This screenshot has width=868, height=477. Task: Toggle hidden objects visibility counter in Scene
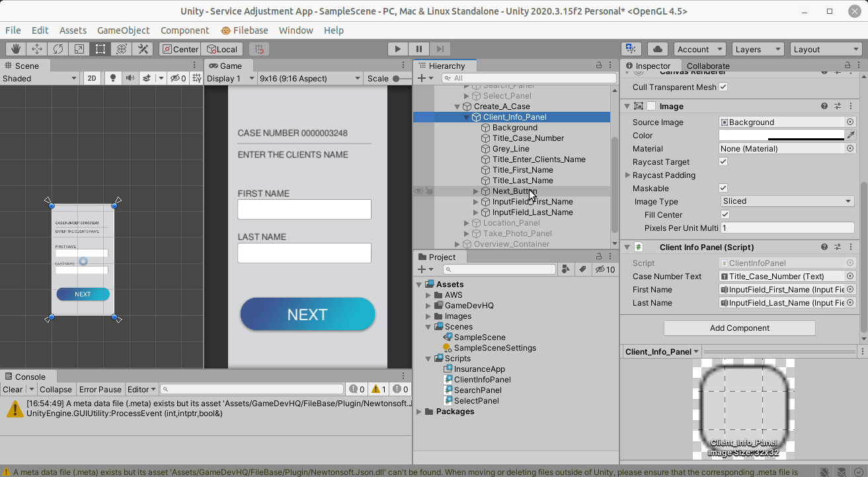tap(178, 78)
